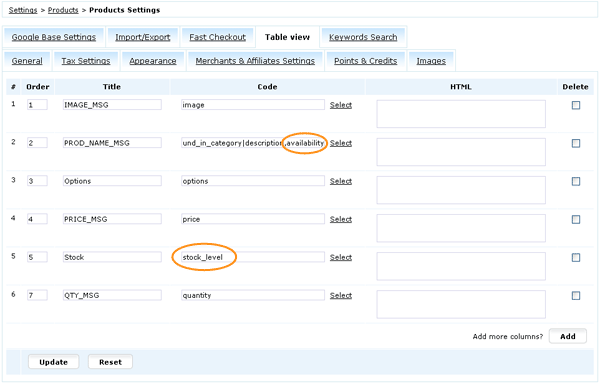Click the code field containing quantity

[x=253, y=295]
